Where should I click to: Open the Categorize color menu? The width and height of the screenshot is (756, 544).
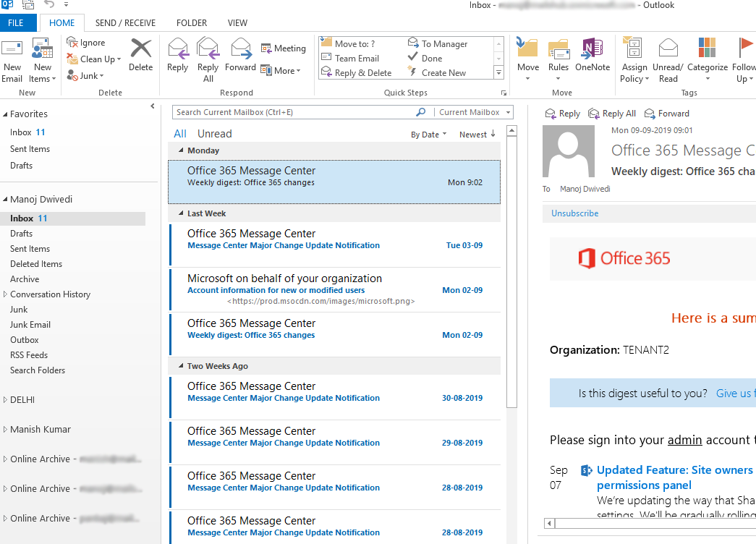707,51
